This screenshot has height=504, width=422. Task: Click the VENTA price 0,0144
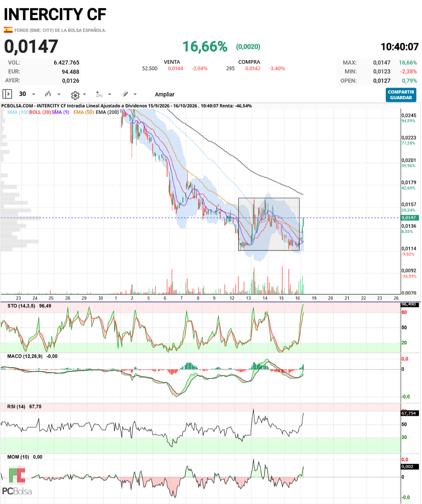[176, 68]
